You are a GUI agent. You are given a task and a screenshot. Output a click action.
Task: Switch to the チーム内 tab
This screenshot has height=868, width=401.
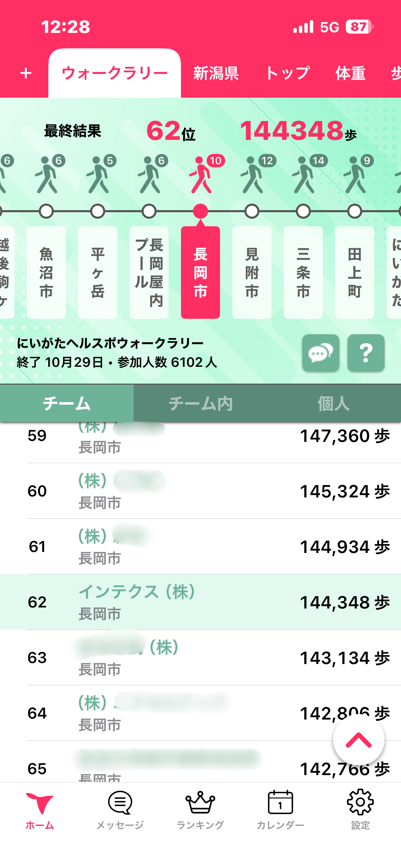(x=200, y=403)
